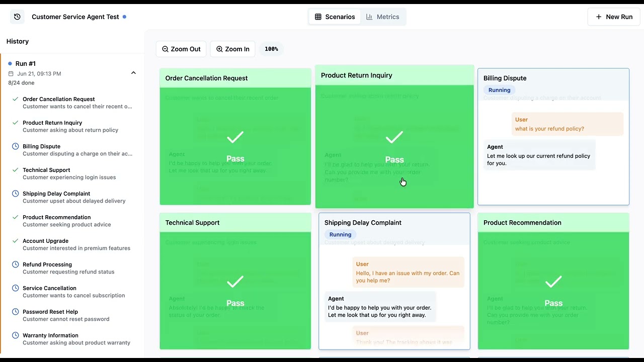
Task: Click the Run #1 entry label
Action: click(x=26, y=64)
